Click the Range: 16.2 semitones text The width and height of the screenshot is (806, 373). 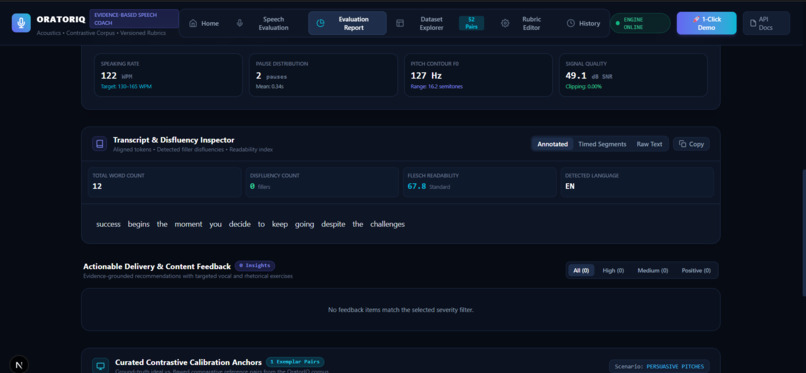[x=436, y=86]
